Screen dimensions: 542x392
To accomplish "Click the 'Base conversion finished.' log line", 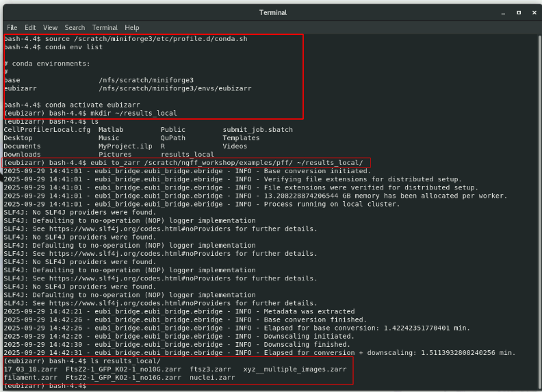I will [x=185, y=319].
